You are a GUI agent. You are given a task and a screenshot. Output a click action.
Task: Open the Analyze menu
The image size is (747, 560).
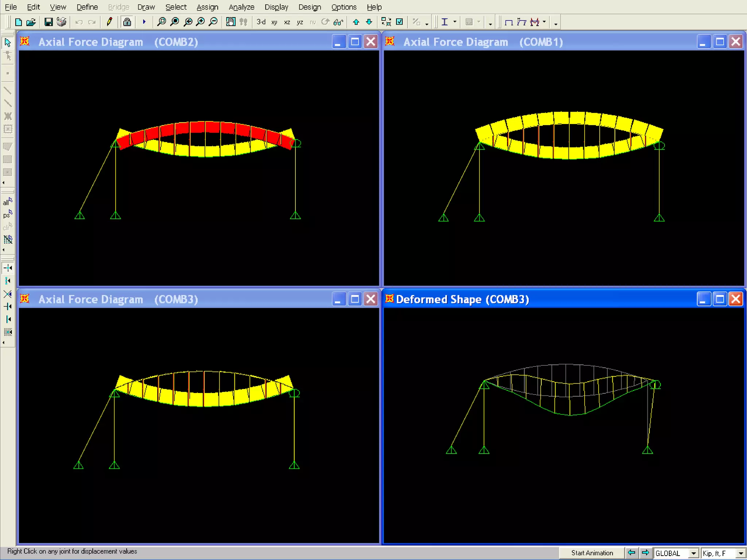[241, 7]
